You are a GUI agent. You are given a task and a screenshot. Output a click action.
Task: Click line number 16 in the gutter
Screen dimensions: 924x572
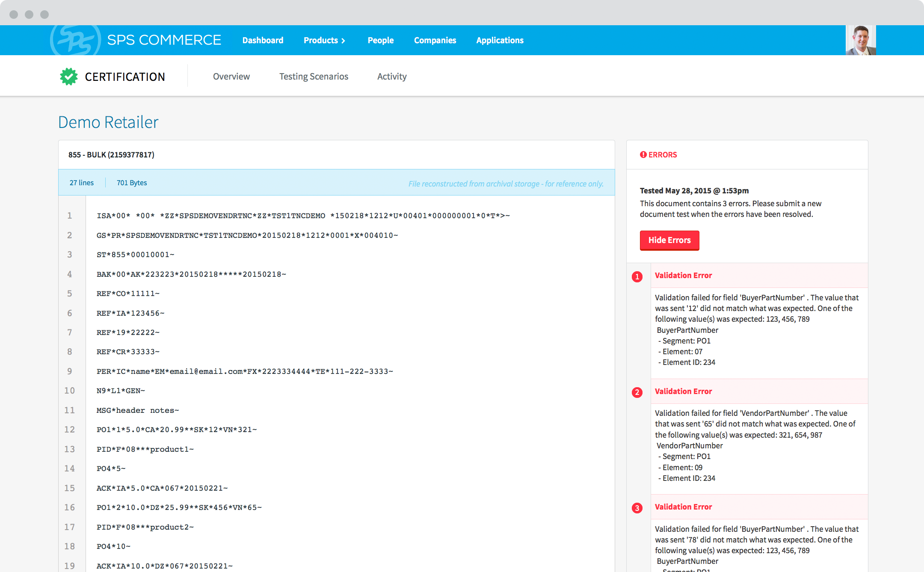coord(69,507)
